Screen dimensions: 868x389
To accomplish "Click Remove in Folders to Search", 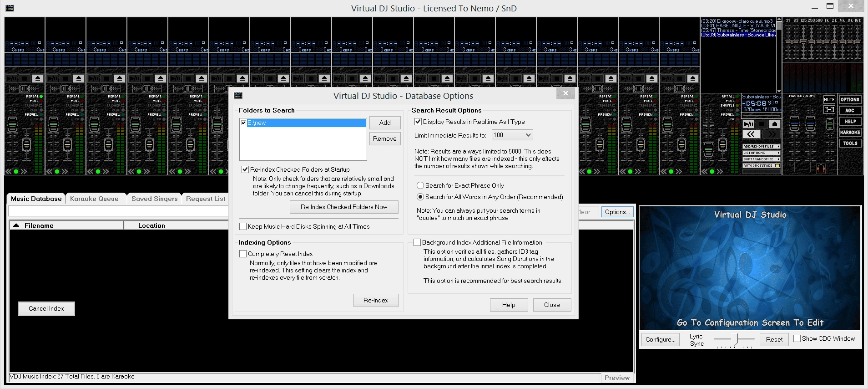I will click(x=385, y=138).
